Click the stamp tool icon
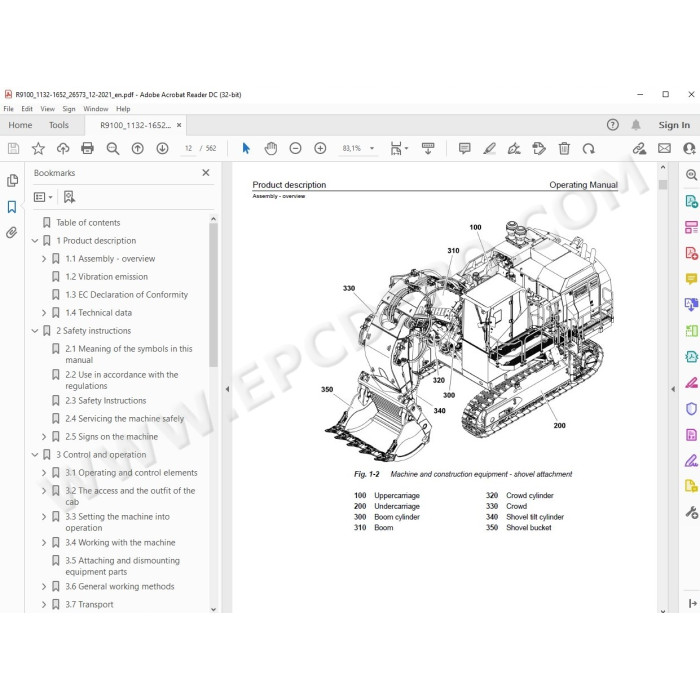Screen dimensions: 700x700 [539, 148]
